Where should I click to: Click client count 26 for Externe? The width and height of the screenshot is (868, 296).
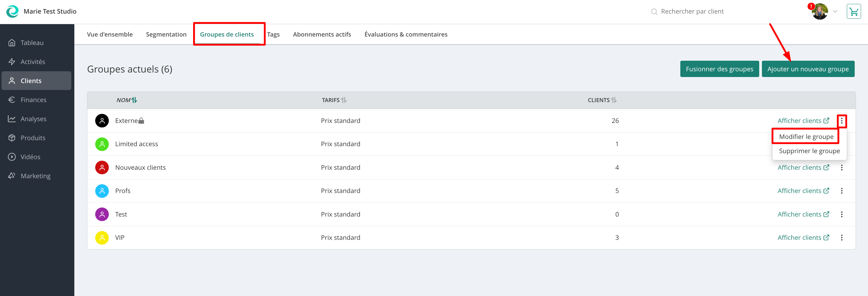tap(615, 121)
